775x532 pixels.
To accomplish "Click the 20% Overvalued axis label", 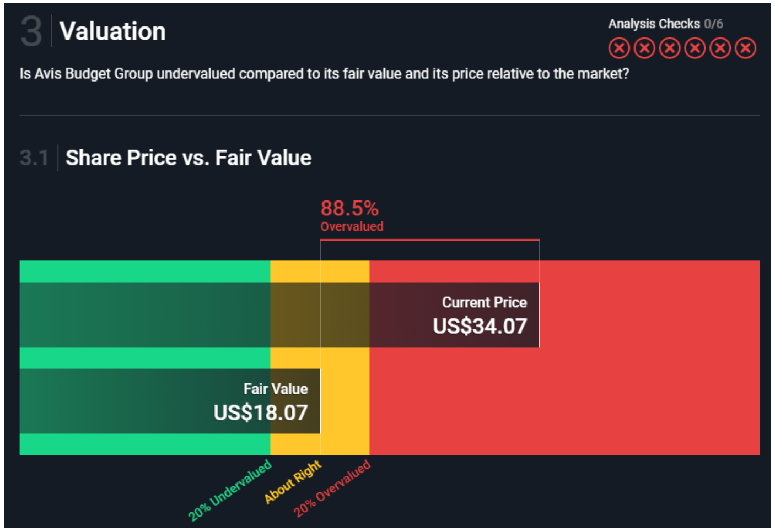I will [x=332, y=488].
